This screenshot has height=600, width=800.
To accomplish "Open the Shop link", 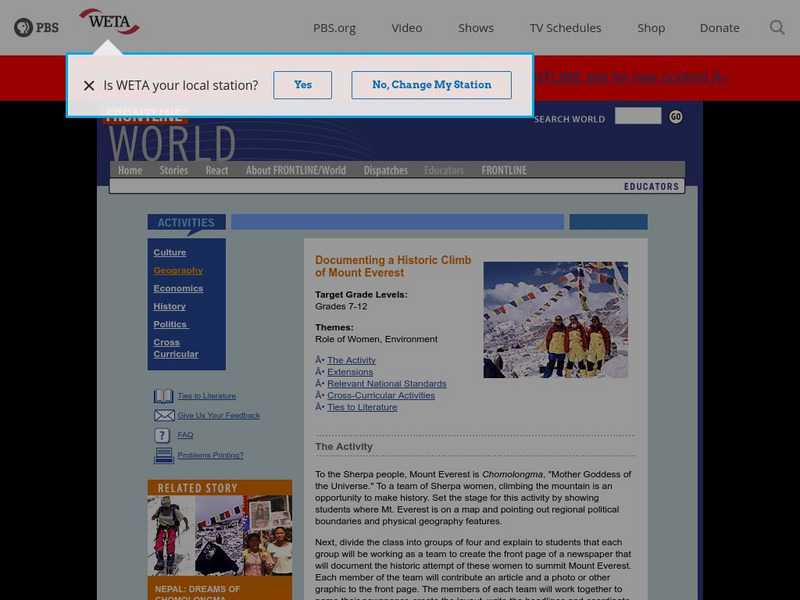I will point(651,28).
